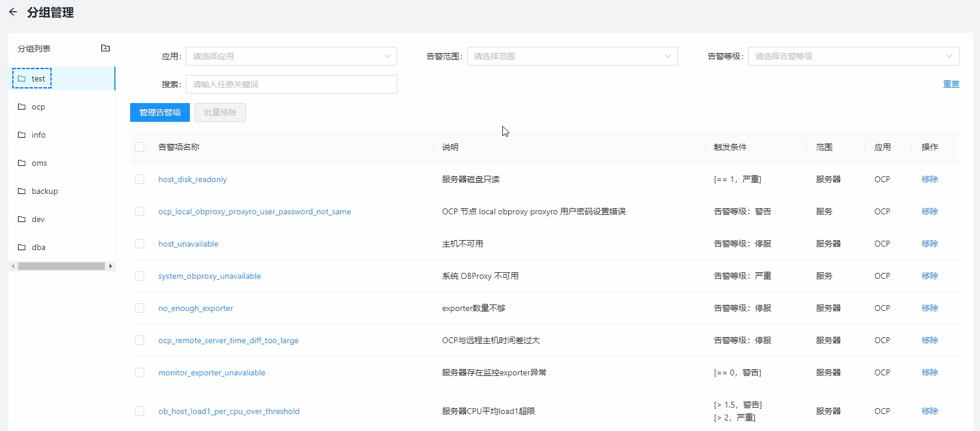The height and width of the screenshot is (431, 980).
Task: Click the description 服务器磁盘只读
Action: [471, 179]
